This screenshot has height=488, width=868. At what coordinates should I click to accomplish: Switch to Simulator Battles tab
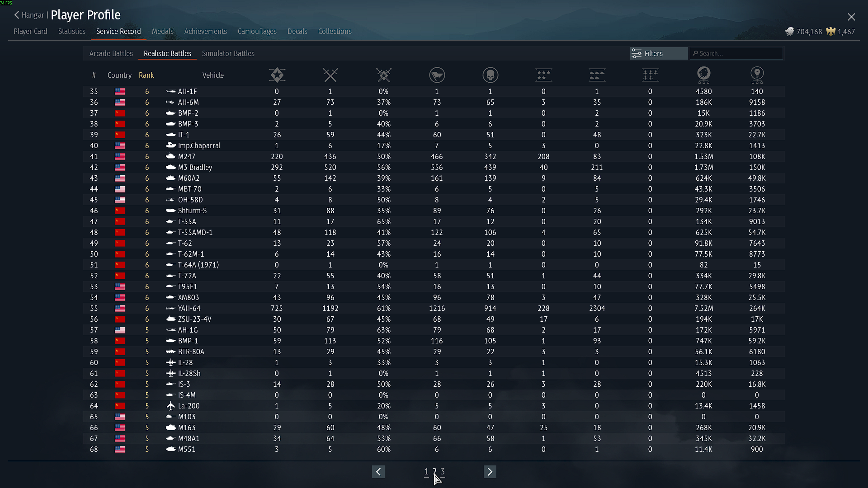click(228, 53)
